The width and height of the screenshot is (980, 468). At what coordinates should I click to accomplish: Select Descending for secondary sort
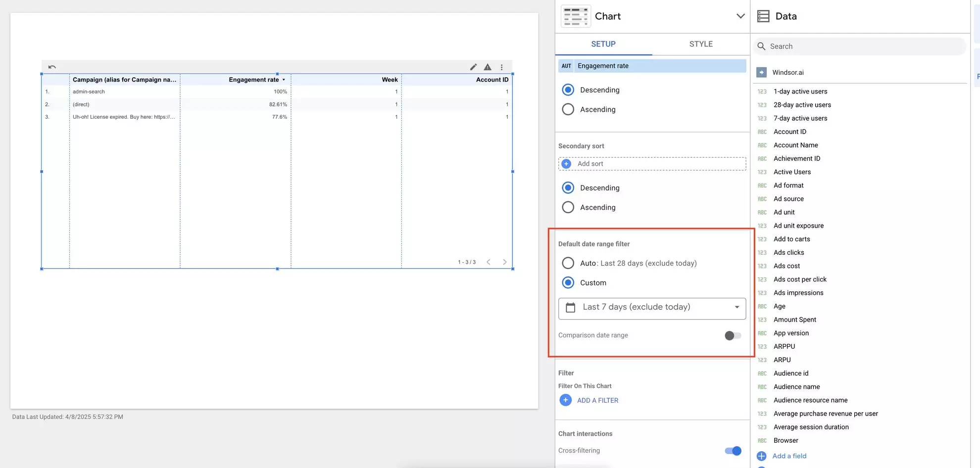click(x=568, y=187)
